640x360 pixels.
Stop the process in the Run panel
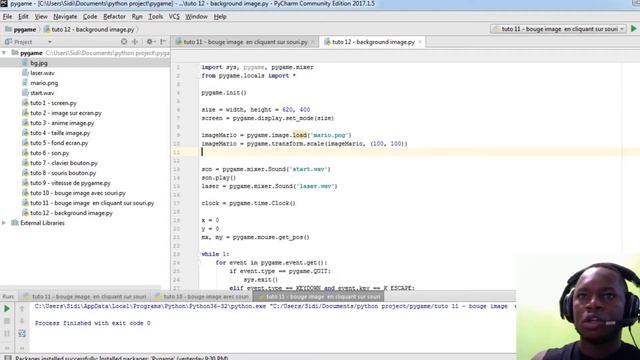(7, 321)
